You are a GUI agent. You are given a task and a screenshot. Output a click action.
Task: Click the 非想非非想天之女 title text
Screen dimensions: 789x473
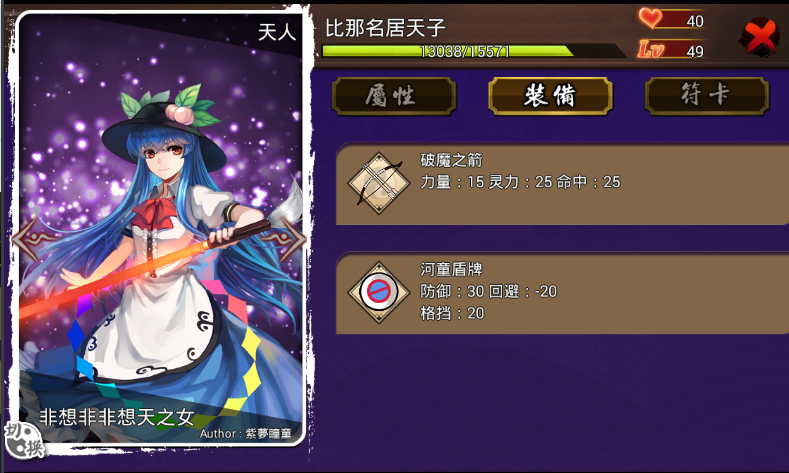pyautogui.click(x=116, y=417)
